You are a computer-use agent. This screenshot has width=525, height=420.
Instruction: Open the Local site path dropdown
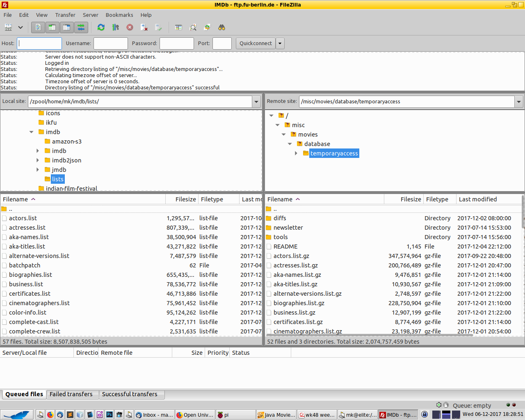[x=256, y=102]
